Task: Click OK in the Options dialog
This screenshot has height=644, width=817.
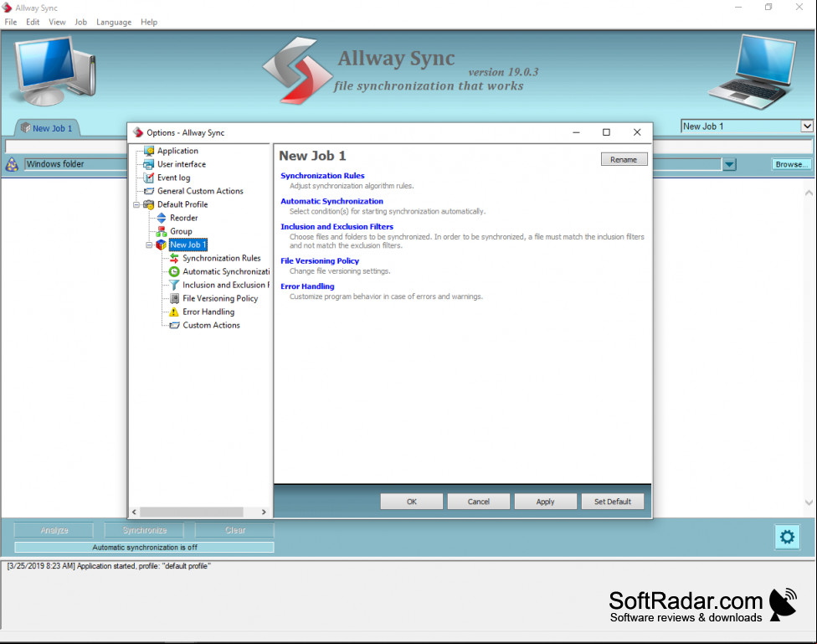Action: point(412,502)
